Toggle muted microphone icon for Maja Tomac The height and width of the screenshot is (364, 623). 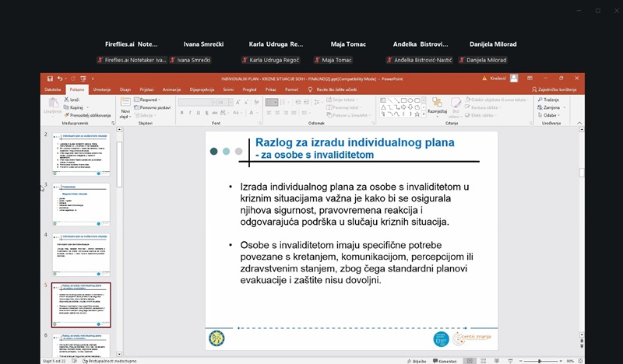point(318,60)
